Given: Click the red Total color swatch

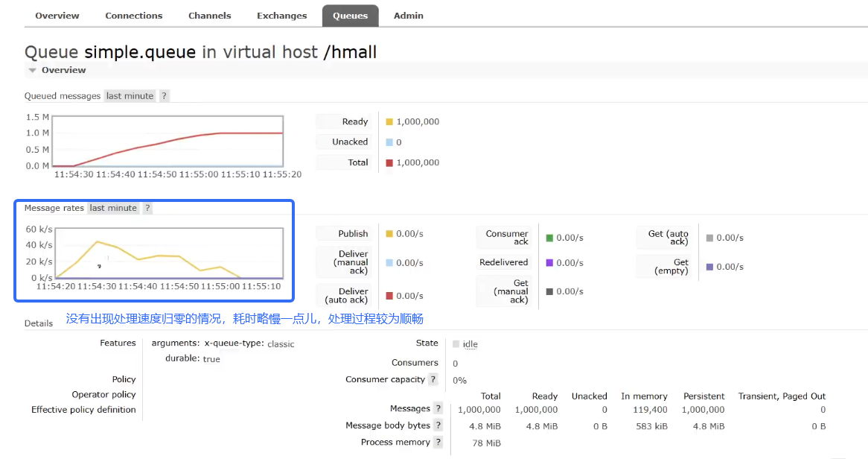Looking at the screenshot, I should pyautogui.click(x=389, y=163).
